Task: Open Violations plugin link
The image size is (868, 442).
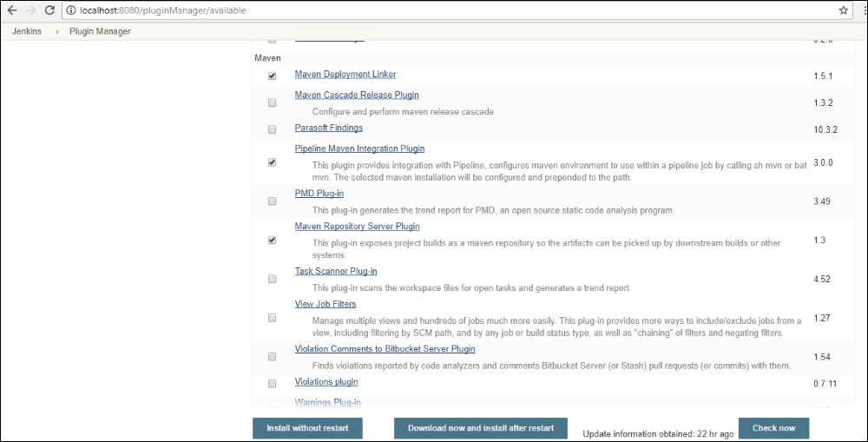Action: tap(326, 381)
